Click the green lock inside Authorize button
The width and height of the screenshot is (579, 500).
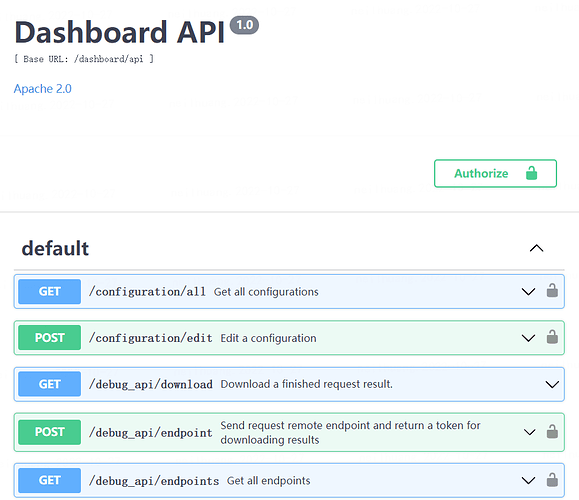tap(531, 173)
